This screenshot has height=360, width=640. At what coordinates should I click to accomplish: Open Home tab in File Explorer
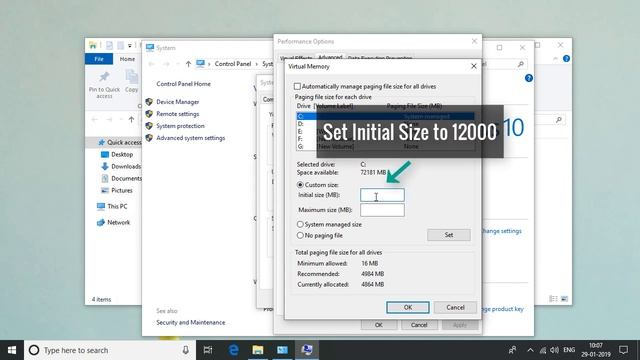point(127,59)
